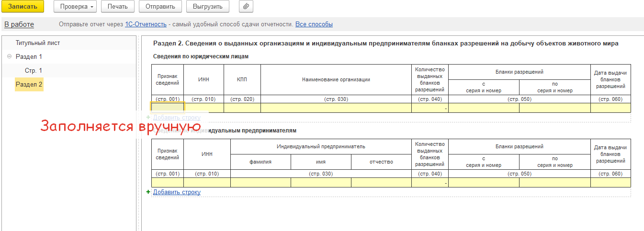
Task: Open the 1С-Отчетность link
Action: click(x=146, y=24)
